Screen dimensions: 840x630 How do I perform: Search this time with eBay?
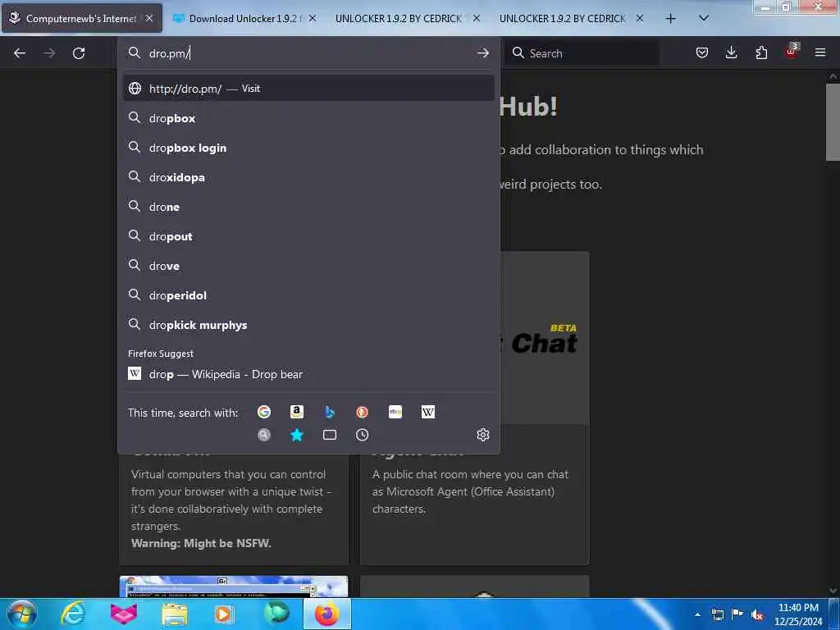coord(395,412)
